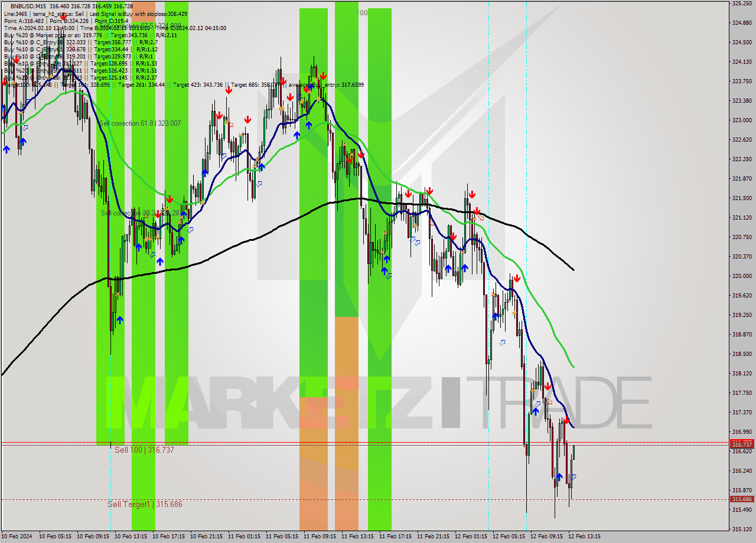Click the 'Sell correction 61.8 | 323.007' label

140,123
